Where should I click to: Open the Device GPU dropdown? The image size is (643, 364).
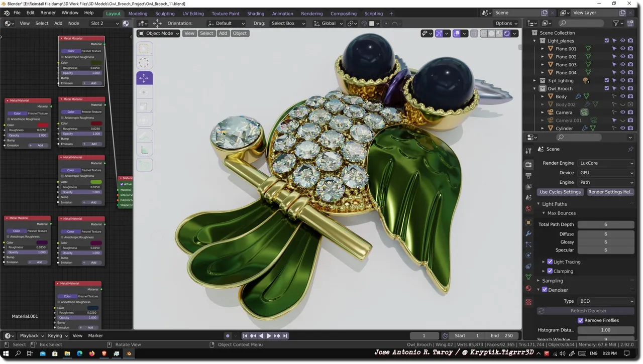pos(606,173)
